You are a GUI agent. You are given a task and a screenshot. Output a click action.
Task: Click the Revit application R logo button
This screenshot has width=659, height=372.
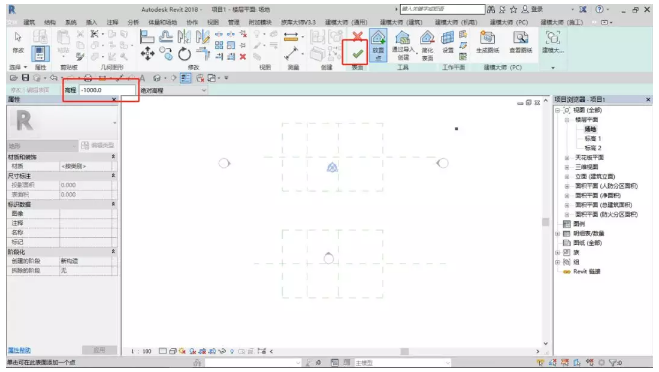[12, 9]
